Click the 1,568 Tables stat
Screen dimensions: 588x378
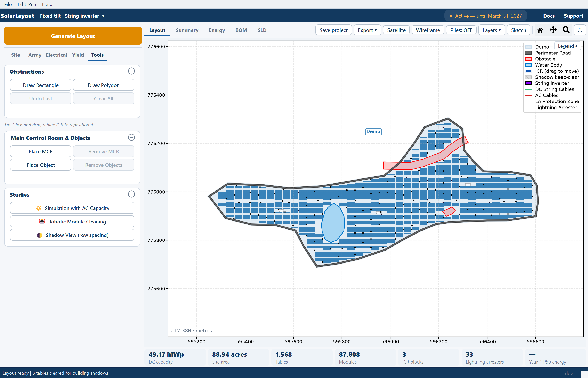coord(302,358)
